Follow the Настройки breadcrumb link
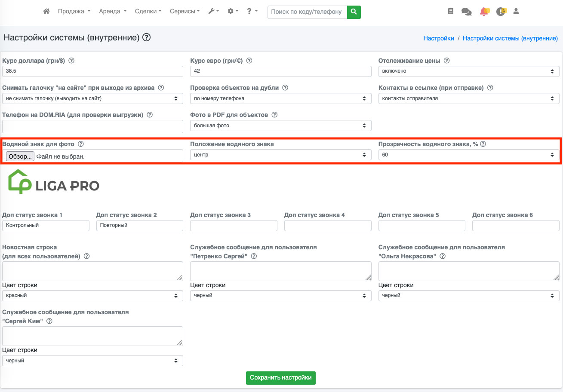 coord(439,38)
